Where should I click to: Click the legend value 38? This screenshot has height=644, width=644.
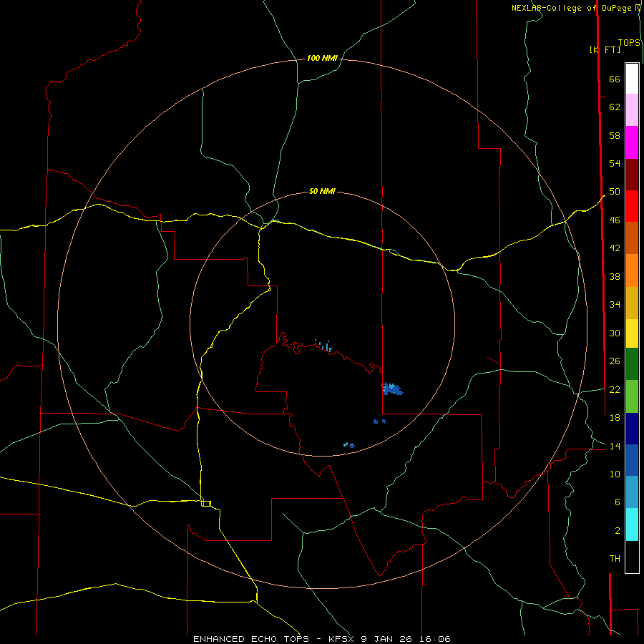pos(615,276)
